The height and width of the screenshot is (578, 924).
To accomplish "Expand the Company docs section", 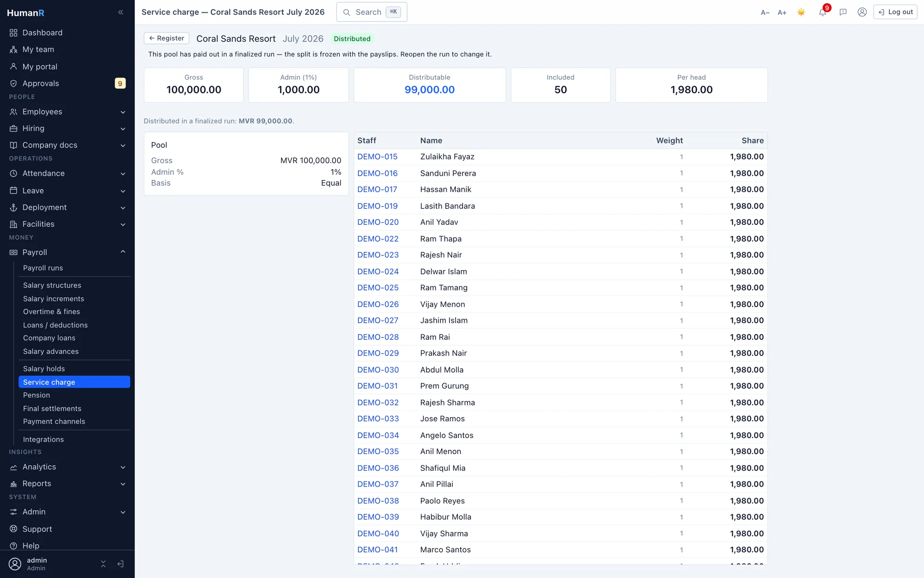I will [67, 145].
